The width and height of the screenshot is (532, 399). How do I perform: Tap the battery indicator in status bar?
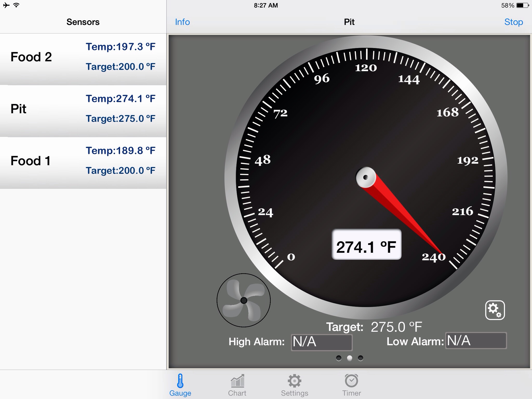click(x=522, y=5)
